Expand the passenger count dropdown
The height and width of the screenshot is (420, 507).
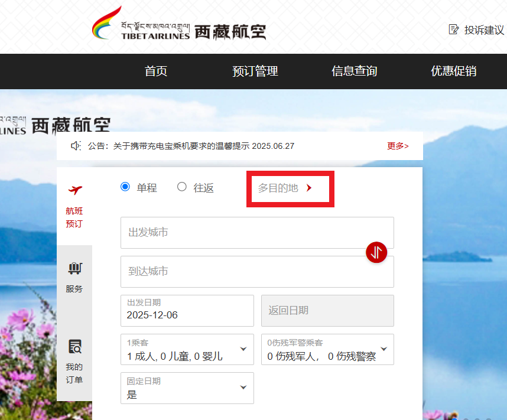(x=243, y=350)
